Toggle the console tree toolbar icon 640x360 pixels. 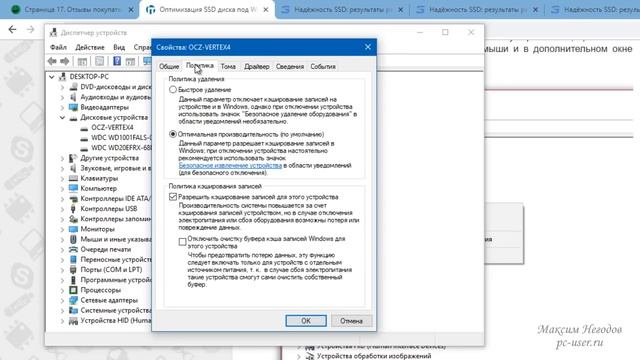[82, 61]
